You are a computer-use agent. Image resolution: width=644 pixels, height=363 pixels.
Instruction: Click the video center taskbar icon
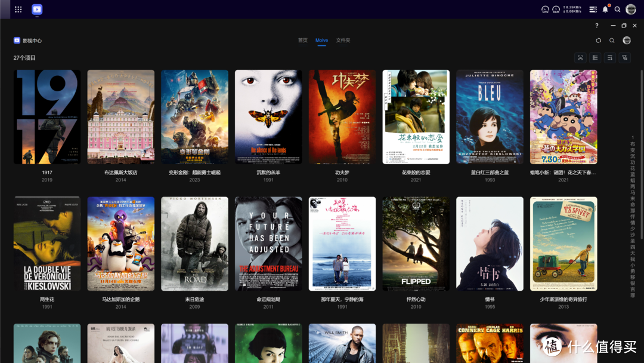click(x=37, y=9)
